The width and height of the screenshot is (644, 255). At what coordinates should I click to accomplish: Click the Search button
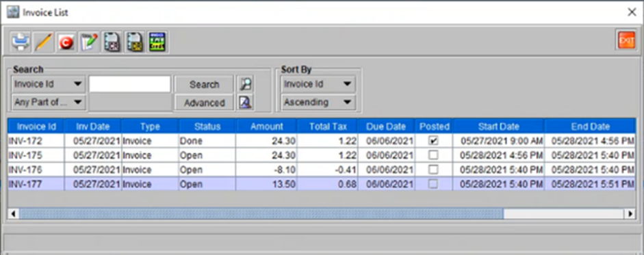tap(204, 84)
